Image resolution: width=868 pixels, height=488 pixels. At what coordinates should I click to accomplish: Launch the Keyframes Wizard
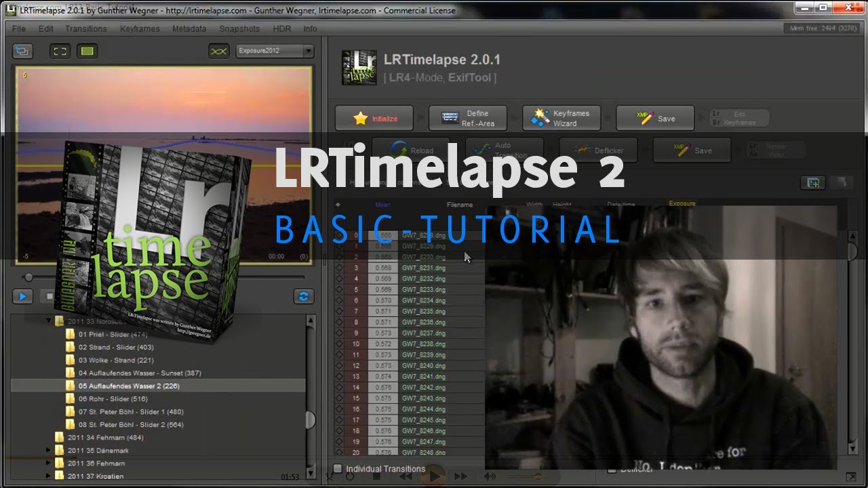click(561, 119)
